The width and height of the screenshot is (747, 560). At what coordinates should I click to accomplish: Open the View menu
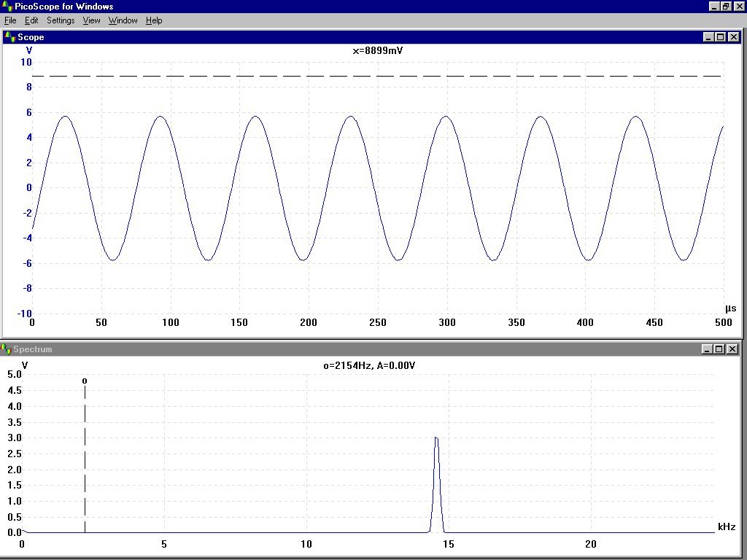pyautogui.click(x=91, y=20)
